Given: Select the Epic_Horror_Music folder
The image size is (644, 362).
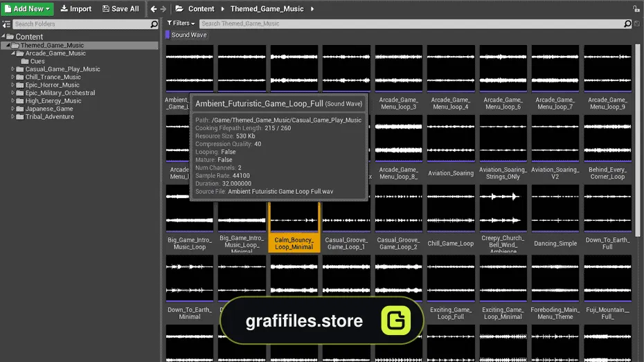Looking at the screenshot, I should tap(52, 85).
